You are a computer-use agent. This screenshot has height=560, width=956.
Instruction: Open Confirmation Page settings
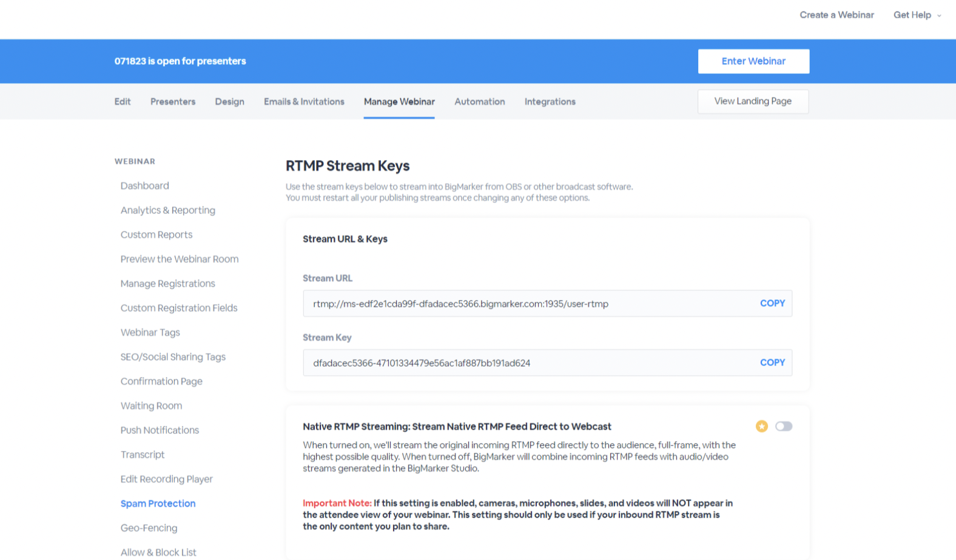click(x=161, y=381)
